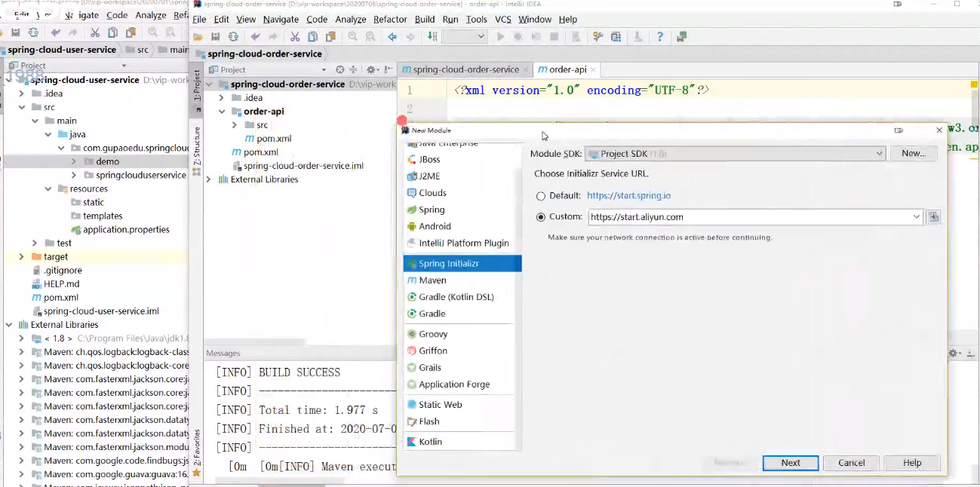The height and width of the screenshot is (487, 980).
Task: Click Sync icon in user-service window toolbar
Action: 33,32
